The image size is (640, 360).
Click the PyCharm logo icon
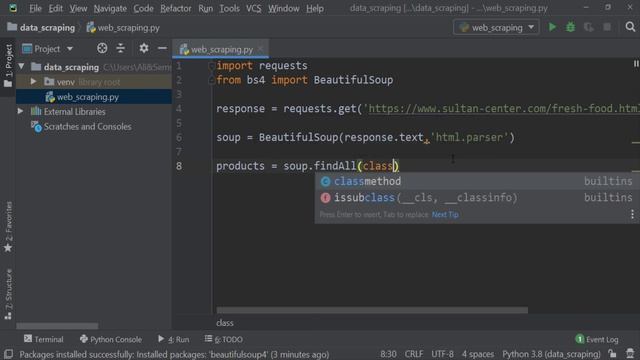coord(13,8)
